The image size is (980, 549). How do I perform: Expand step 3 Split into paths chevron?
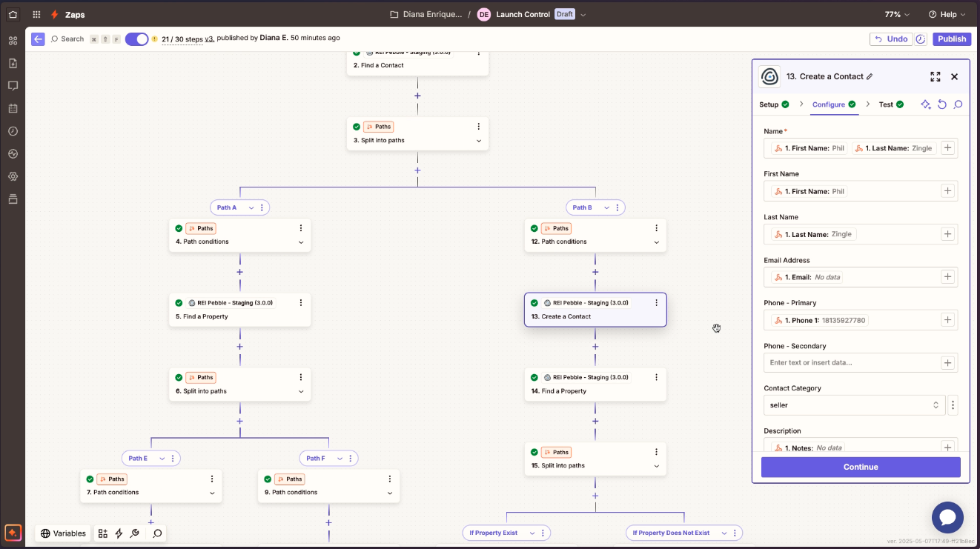click(479, 141)
